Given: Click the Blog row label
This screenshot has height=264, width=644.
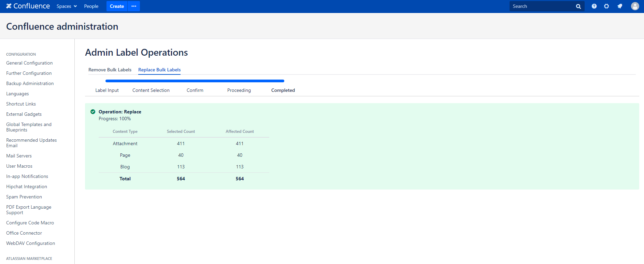Looking at the screenshot, I should pos(125,167).
